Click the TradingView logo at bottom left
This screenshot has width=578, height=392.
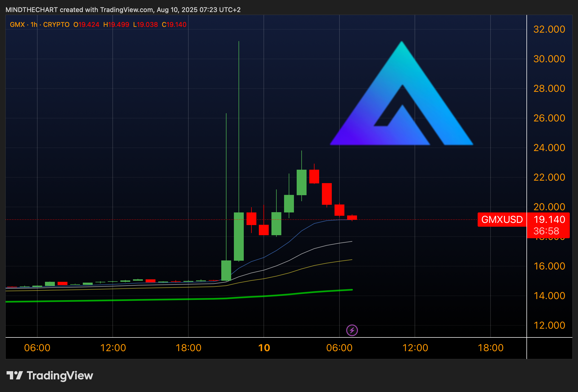[x=50, y=376]
